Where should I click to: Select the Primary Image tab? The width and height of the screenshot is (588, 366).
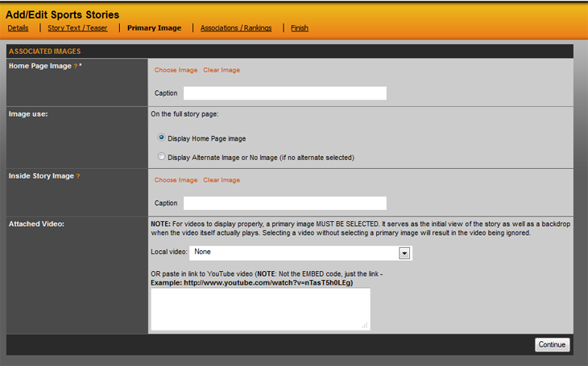pyautogui.click(x=154, y=28)
